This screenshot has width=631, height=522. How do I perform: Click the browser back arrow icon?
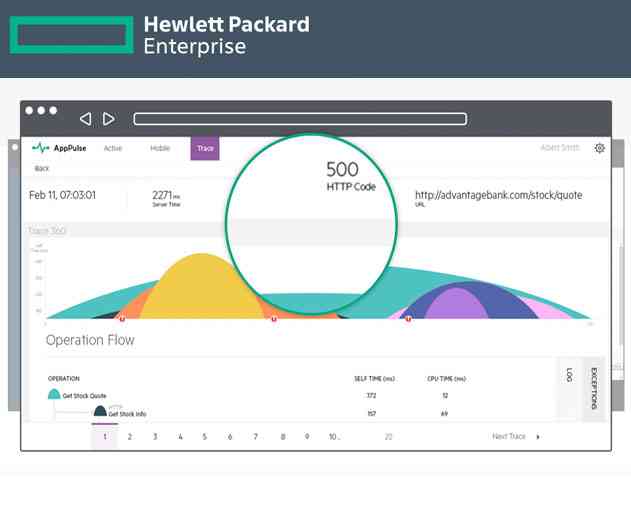[85, 119]
